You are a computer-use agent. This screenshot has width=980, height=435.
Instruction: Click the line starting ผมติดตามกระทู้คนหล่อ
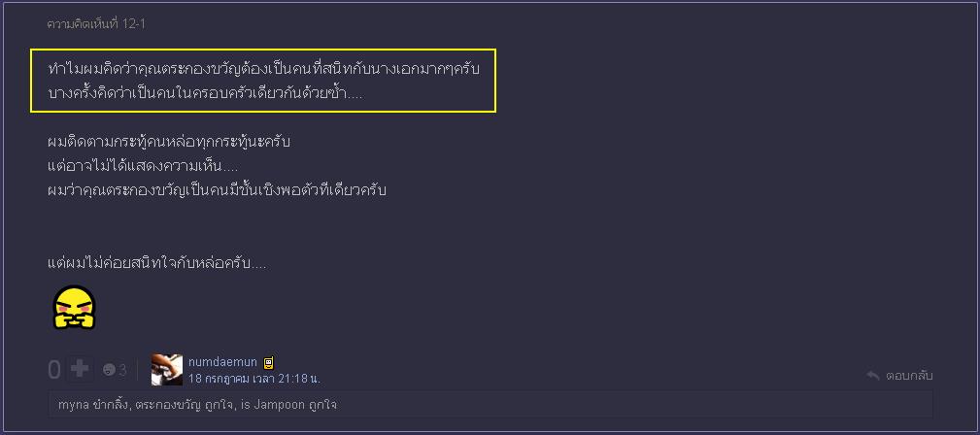coord(169,142)
